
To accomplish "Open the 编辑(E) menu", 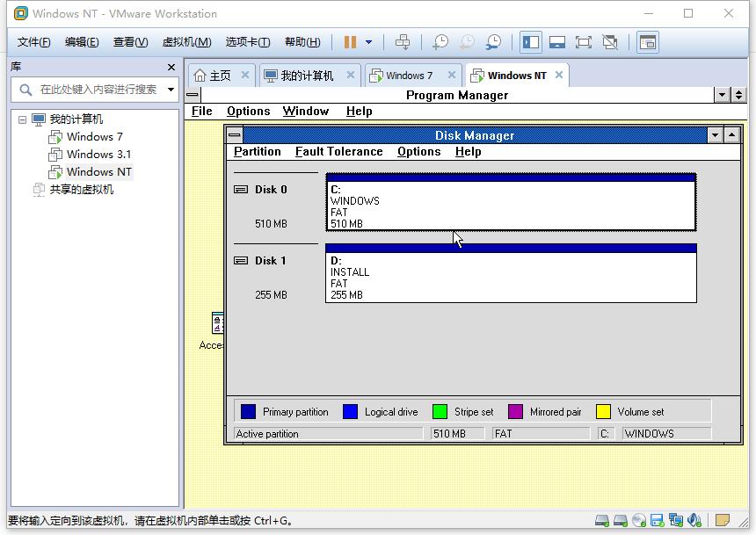I will pos(82,42).
